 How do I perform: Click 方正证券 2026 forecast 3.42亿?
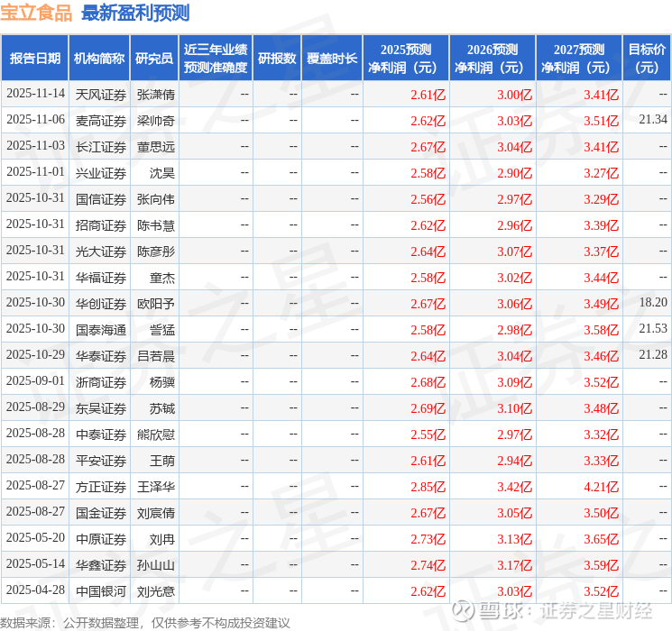click(514, 487)
